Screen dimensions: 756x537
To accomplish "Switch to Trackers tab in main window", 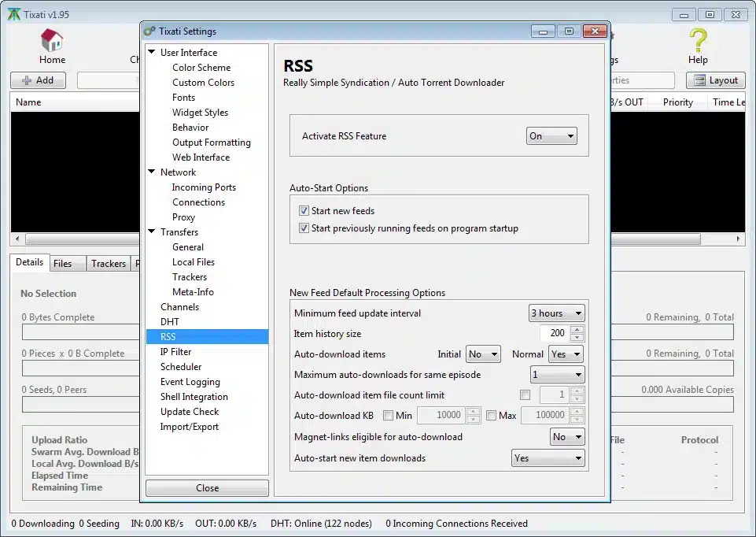I will 109,264.
